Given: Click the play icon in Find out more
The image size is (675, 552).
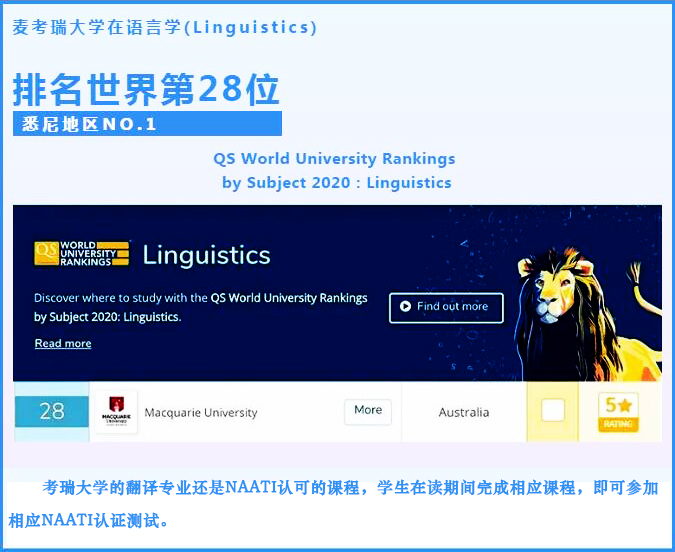Looking at the screenshot, I should click(x=405, y=307).
